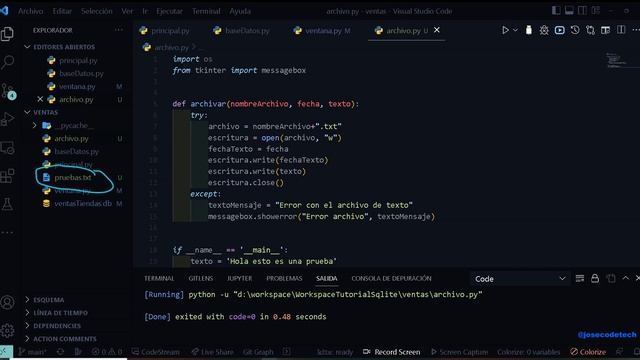
Task: Show additional activity bar views ellipsis
Action: [x=7, y=232]
